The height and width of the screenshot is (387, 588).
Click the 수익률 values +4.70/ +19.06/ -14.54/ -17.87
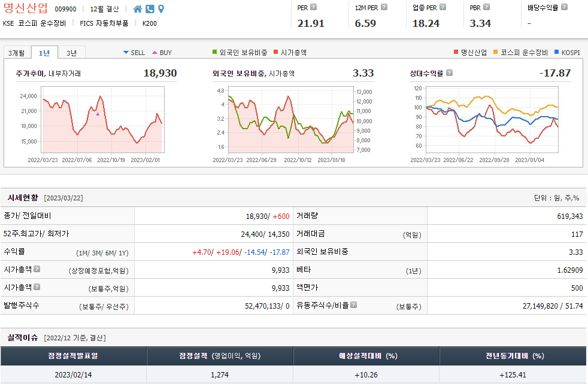coord(241,252)
